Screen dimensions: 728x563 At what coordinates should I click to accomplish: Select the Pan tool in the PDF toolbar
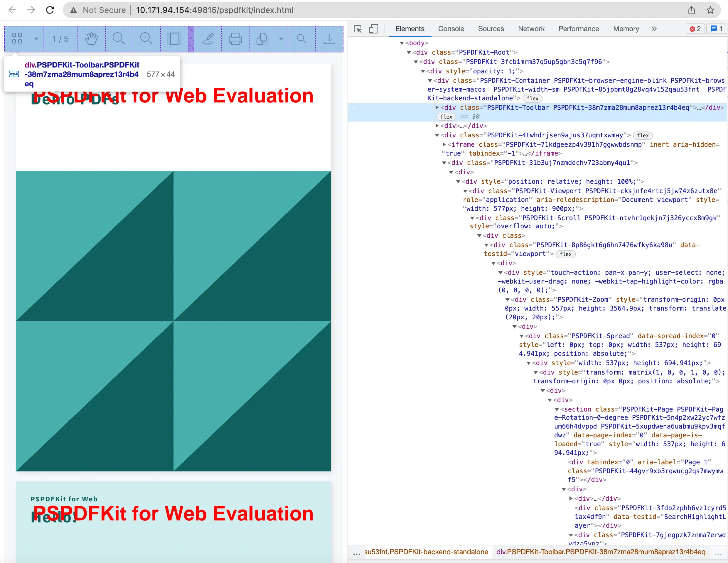[x=91, y=39]
